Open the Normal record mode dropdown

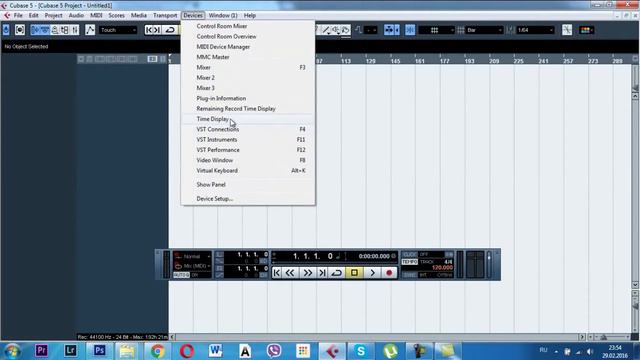pos(192,256)
